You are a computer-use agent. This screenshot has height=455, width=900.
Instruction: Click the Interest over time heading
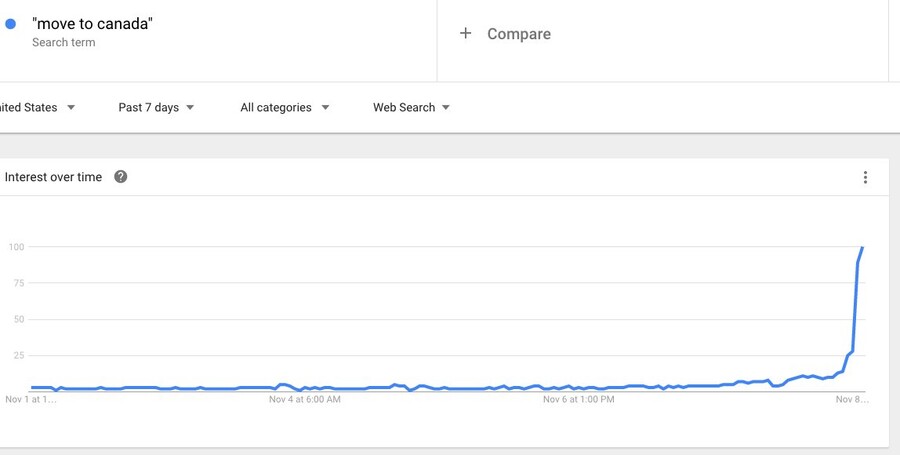(x=53, y=177)
